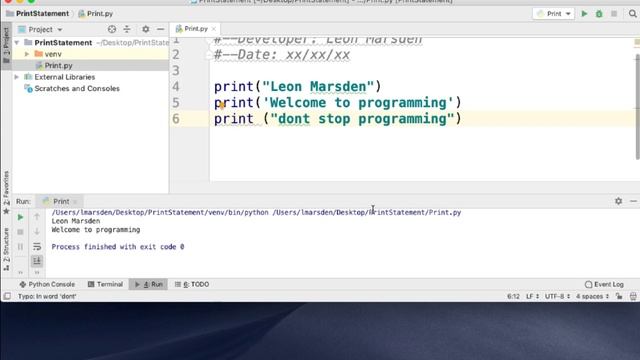Image resolution: width=640 pixels, height=360 pixels.
Task: Click Print.py breadcrumb in navigation bar
Action: click(x=96, y=13)
